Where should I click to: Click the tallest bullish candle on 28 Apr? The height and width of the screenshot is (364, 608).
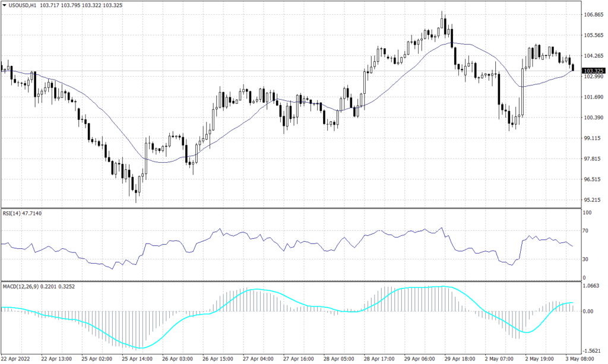pos(365,83)
